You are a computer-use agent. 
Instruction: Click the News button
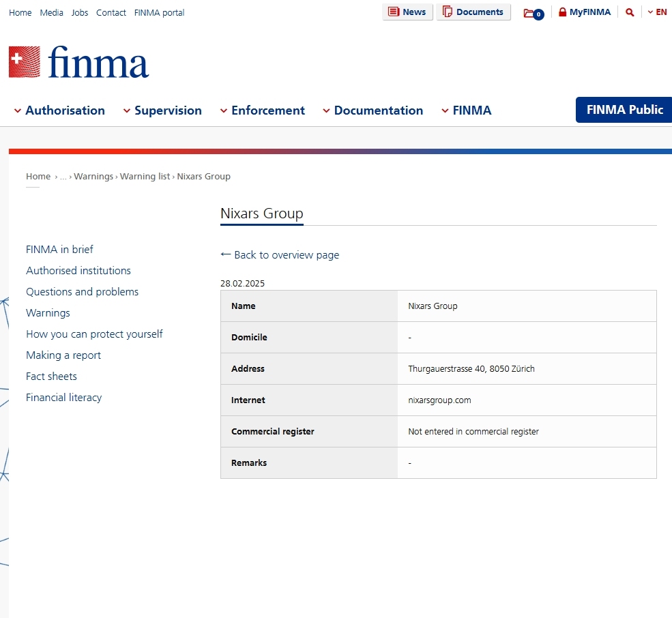(x=407, y=12)
